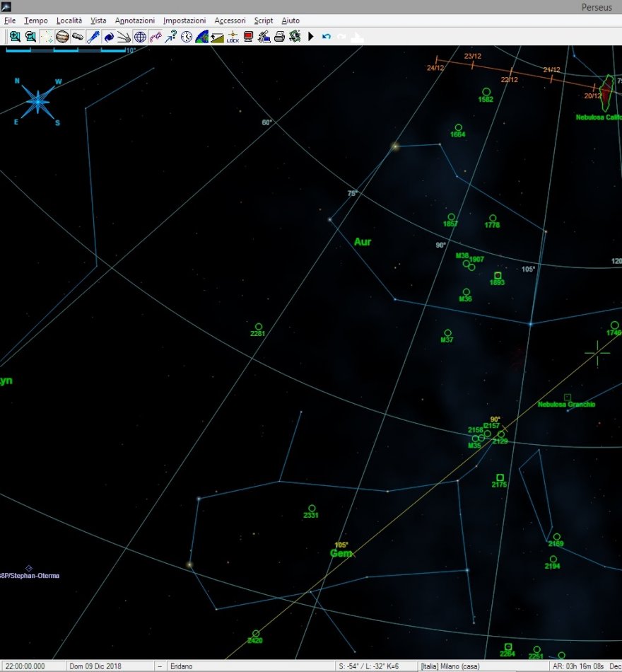Click the Gem constellation label
The image size is (622, 672).
tap(341, 553)
